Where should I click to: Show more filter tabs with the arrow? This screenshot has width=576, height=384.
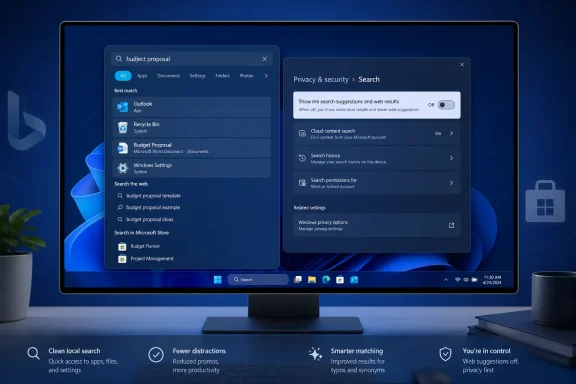pos(266,76)
